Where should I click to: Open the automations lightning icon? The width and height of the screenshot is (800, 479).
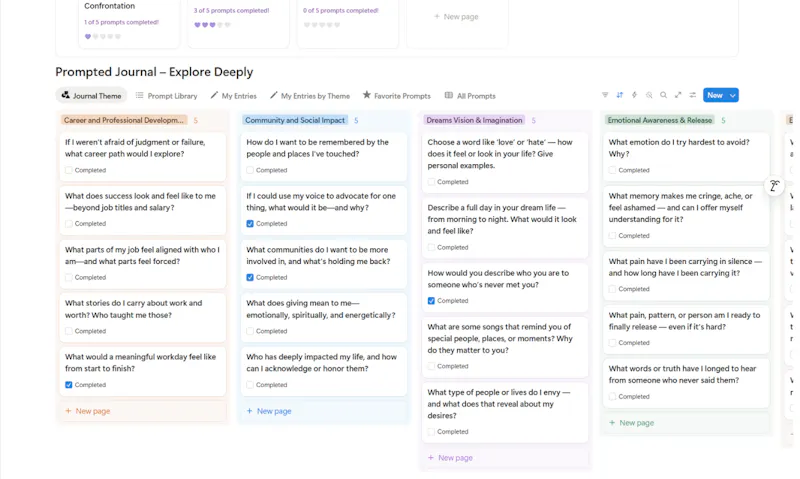(635, 95)
